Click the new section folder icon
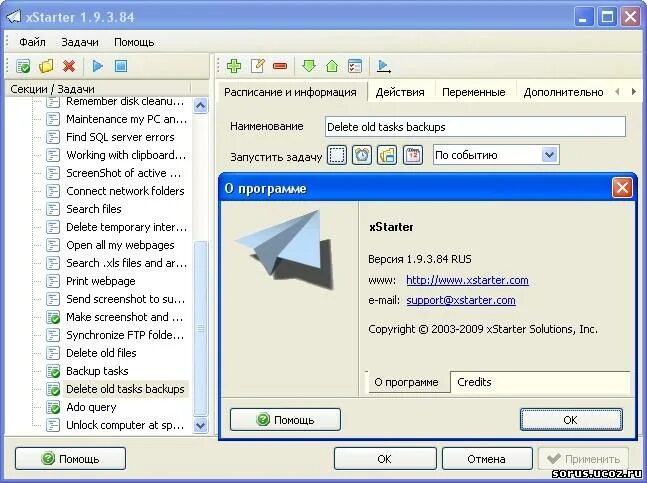This screenshot has height=483, width=647. coord(46,66)
